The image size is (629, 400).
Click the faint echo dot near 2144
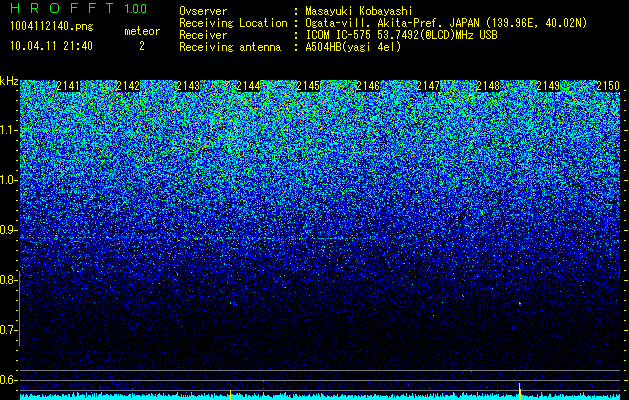click(231, 304)
